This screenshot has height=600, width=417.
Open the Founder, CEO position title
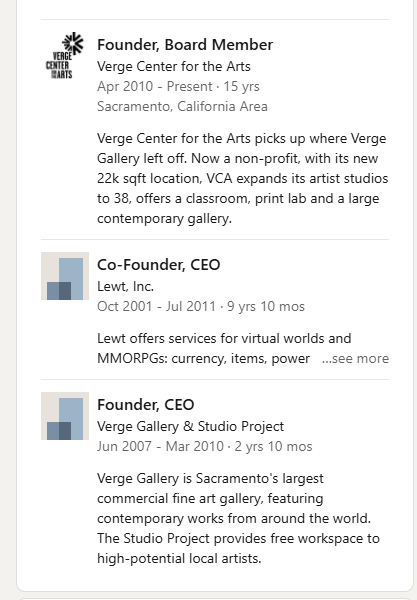pyautogui.click(x=145, y=405)
